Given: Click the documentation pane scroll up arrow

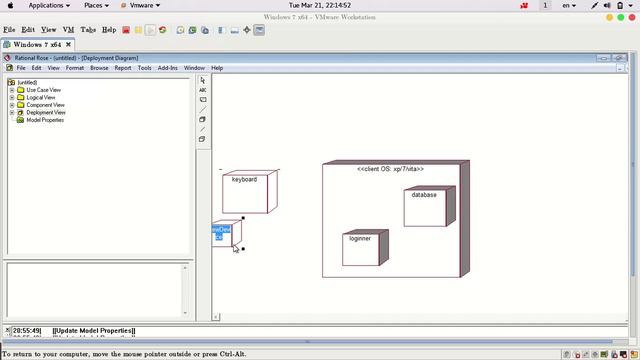Looking at the screenshot, I should click(x=185, y=268).
